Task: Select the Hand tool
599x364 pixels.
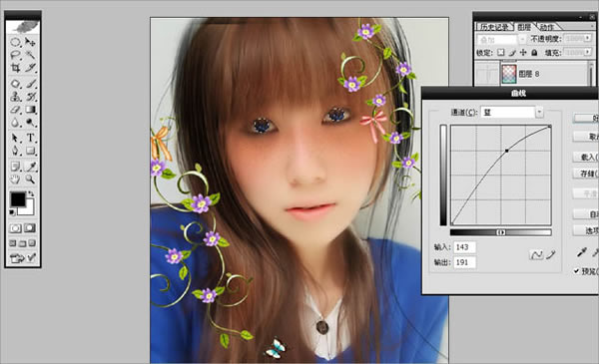Action: pyautogui.click(x=15, y=179)
